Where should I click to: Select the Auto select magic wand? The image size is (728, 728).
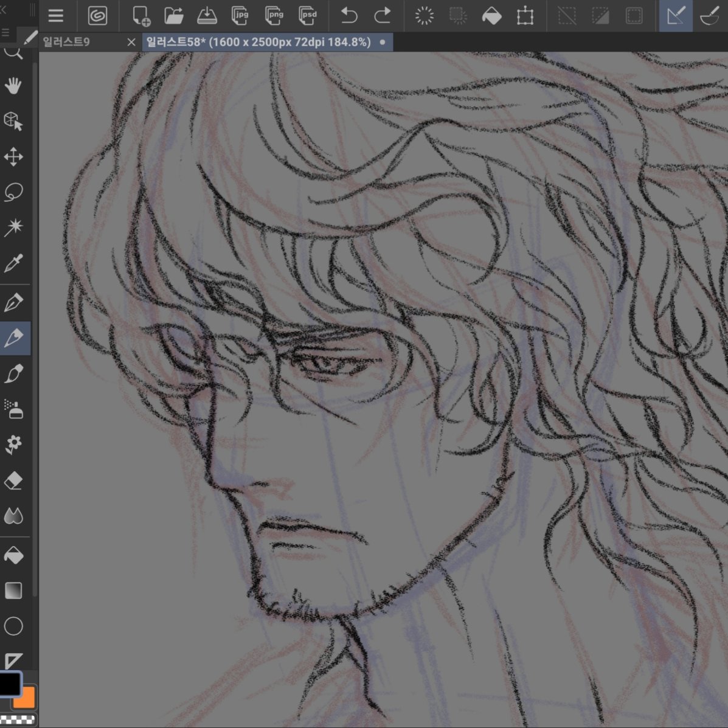13,227
